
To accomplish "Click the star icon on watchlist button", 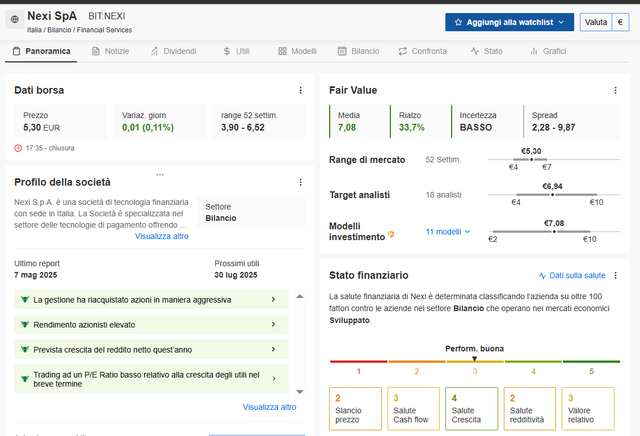I will (458, 22).
